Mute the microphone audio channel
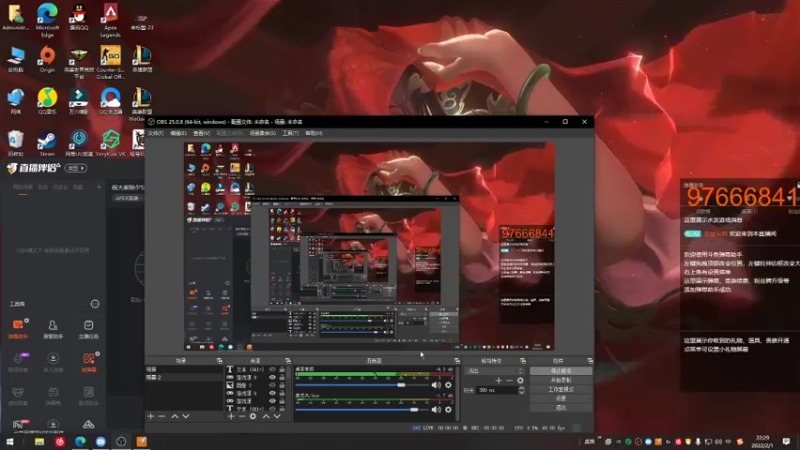Screen dimensions: 800x450 tap(436, 409)
